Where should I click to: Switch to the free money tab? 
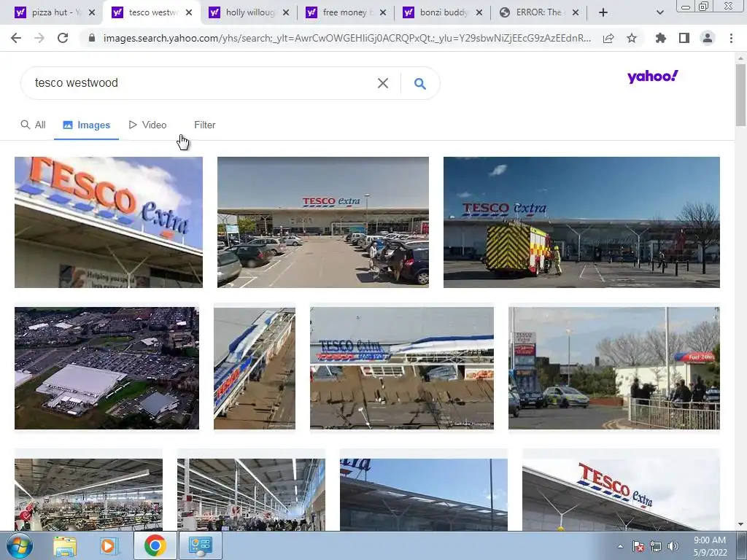[347, 12]
